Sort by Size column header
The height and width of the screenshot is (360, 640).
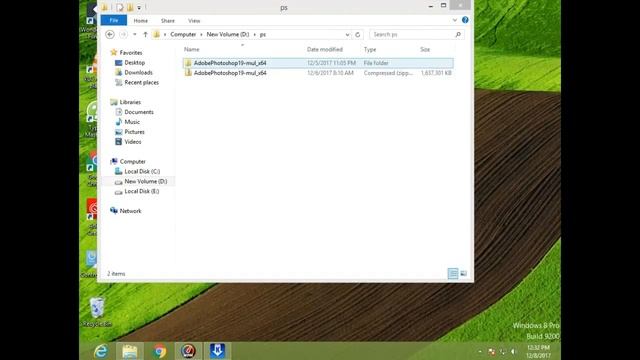point(425,49)
